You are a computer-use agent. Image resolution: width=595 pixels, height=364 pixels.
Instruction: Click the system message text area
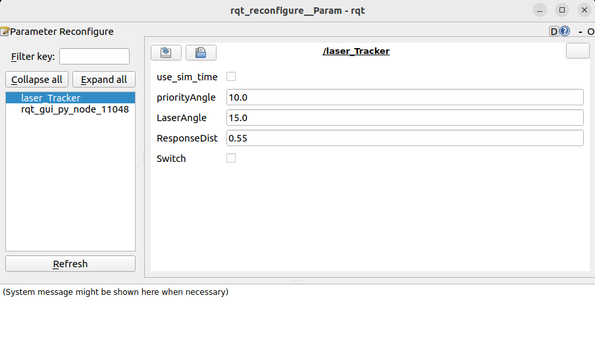click(297, 324)
